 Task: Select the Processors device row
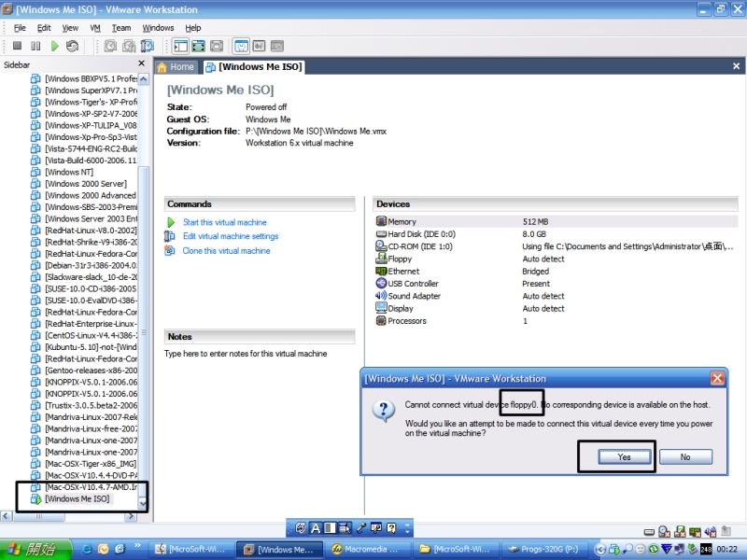(557, 320)
